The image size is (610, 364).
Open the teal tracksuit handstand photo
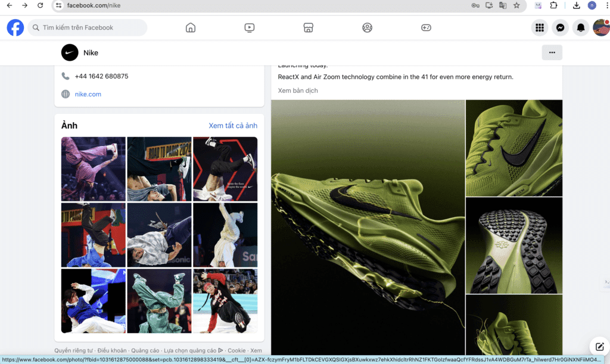(x=160, y=301)
